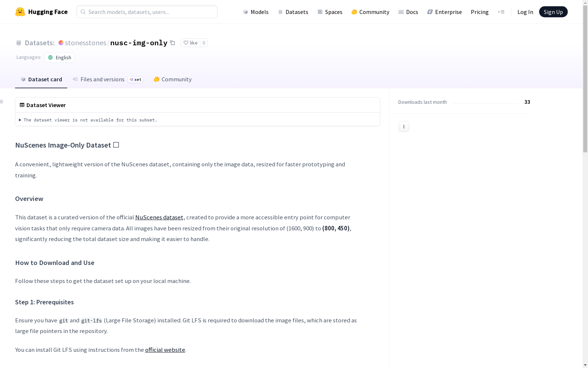Screen dimensions: 588x368
Task: Select the Dataset card tab
Action: tap(41, 79)
